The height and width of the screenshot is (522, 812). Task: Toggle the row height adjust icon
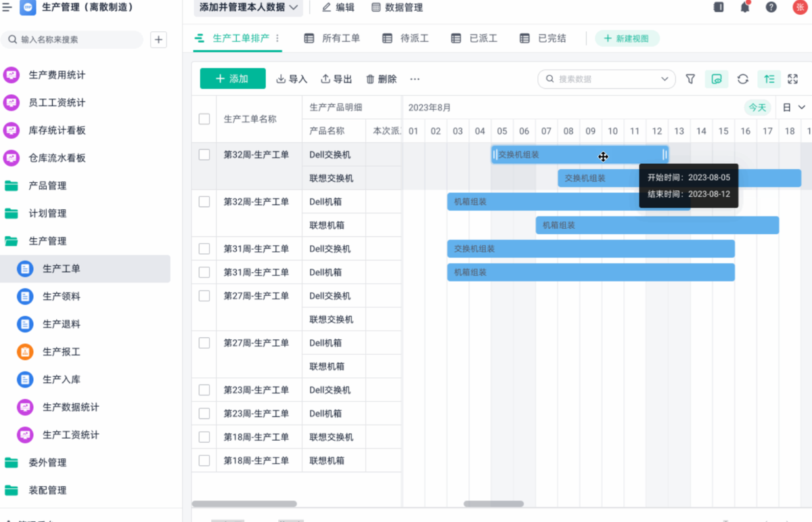768,79
